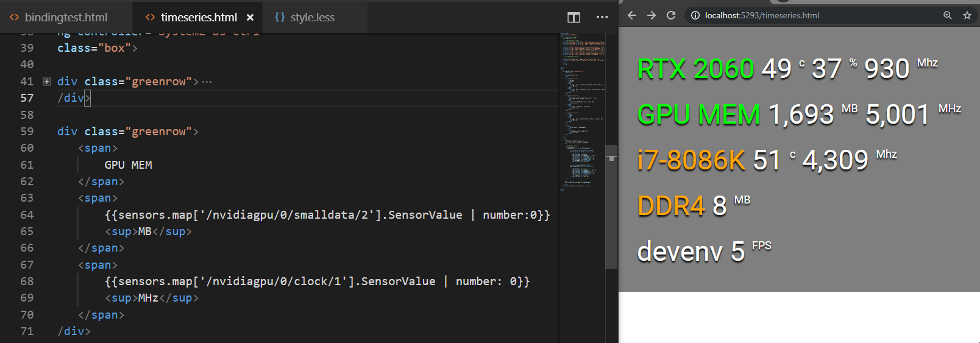Expand the folded greenrow div on line 41
Image resolution: width=980 pixels, height=343 pixels.
pyautogui.click(x=47, y=82)
